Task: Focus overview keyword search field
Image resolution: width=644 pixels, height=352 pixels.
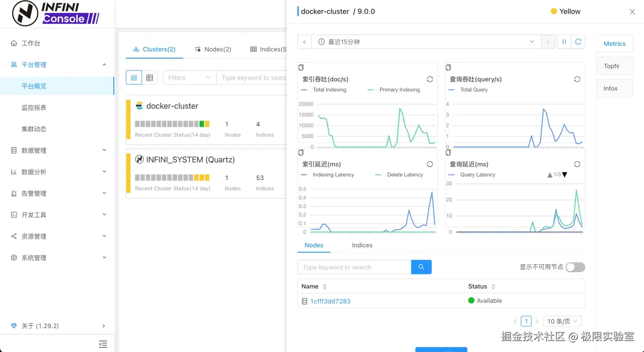Action: coord(252,78)
